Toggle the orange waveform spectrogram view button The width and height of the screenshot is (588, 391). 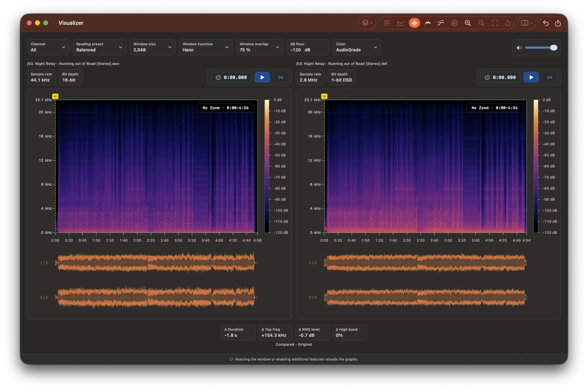(x=414, y=23)
